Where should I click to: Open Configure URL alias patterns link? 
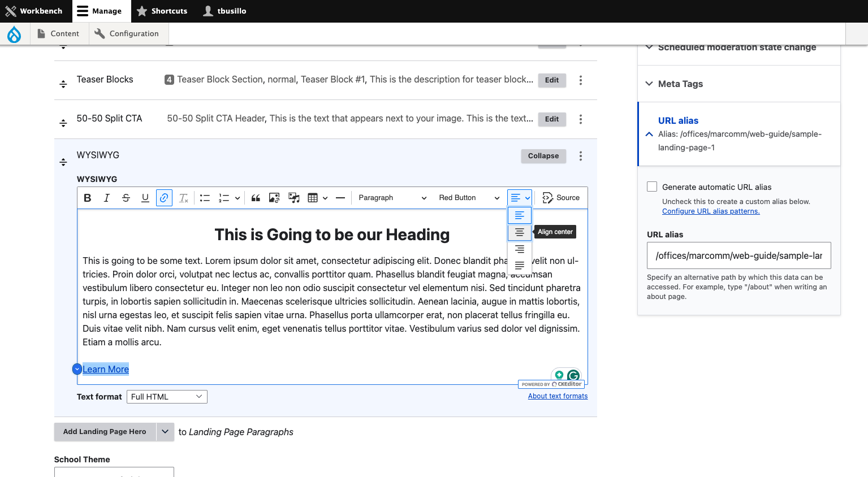(x=711, y=211)
